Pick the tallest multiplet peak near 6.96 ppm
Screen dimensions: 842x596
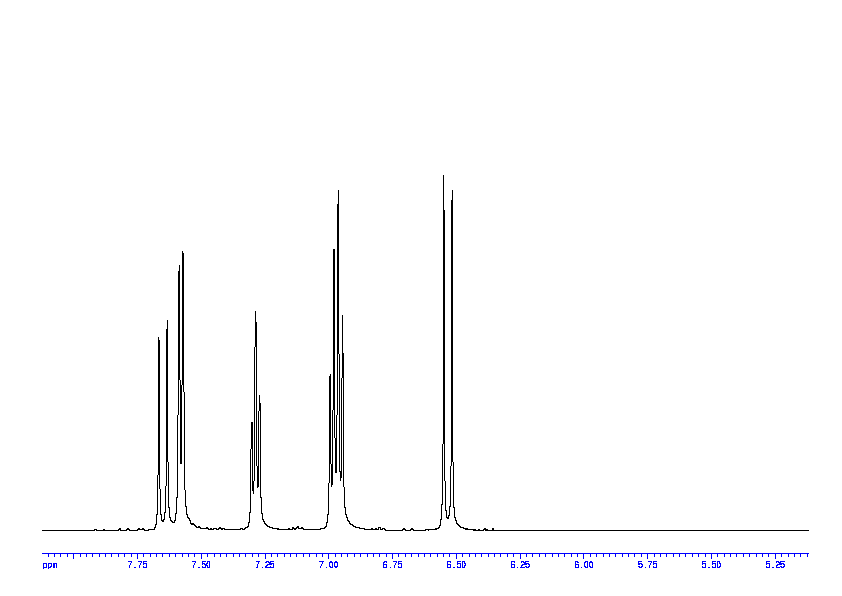point(338,194)
